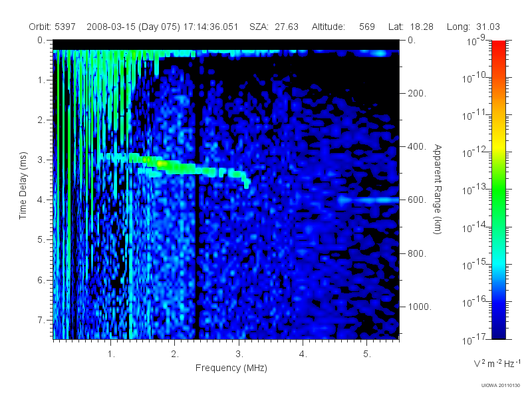
Task: Click the '1.' tick on Time Delay axis
Action: 41,80
